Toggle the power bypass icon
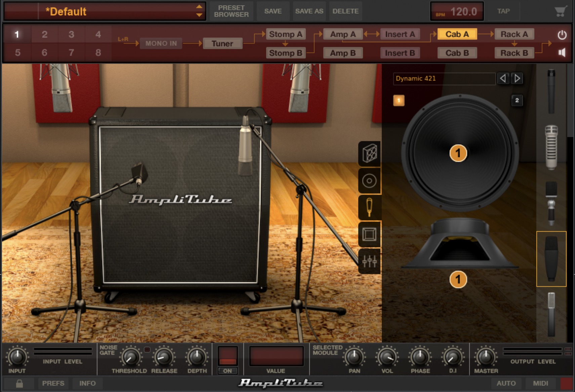Image resolution: width=575 pixels, height=392 pixels. (562, 35)
